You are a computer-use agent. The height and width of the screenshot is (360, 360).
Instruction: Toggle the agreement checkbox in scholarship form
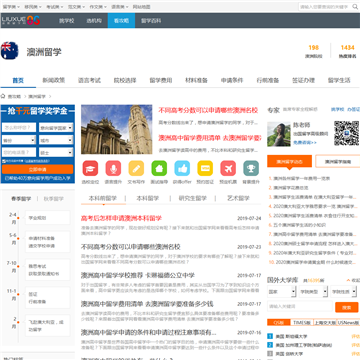pyautogui.click(x=4, y=161)
